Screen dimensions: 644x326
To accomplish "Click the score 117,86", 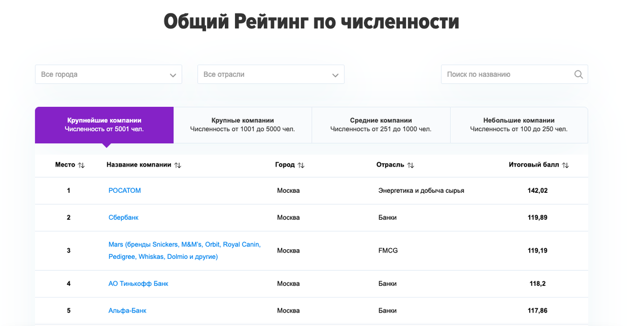I will tap(537, 310).
